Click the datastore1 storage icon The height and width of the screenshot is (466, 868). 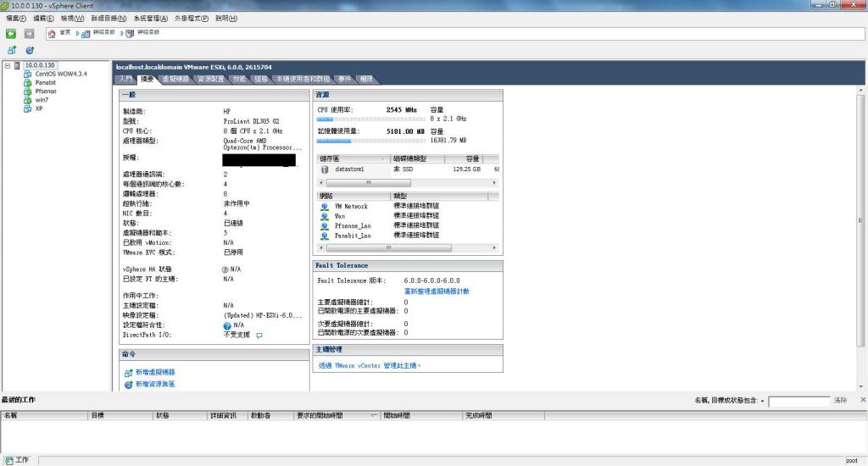(x=325, y=169)
